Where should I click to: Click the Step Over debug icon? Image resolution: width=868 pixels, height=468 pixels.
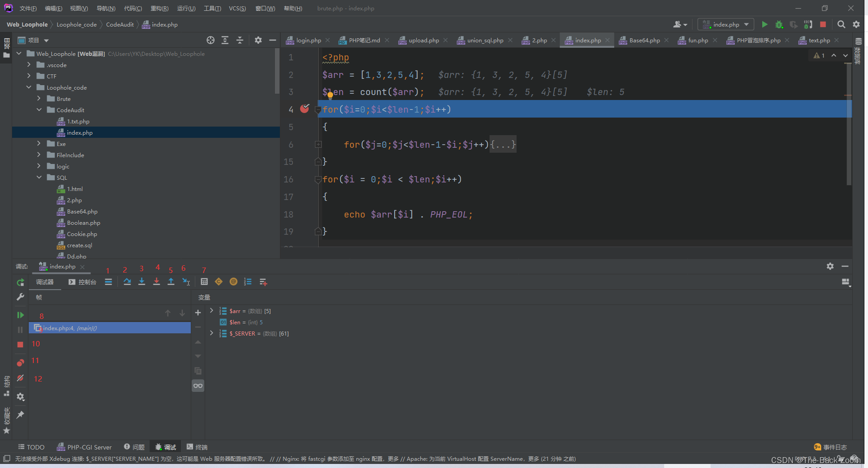point(127,282)
